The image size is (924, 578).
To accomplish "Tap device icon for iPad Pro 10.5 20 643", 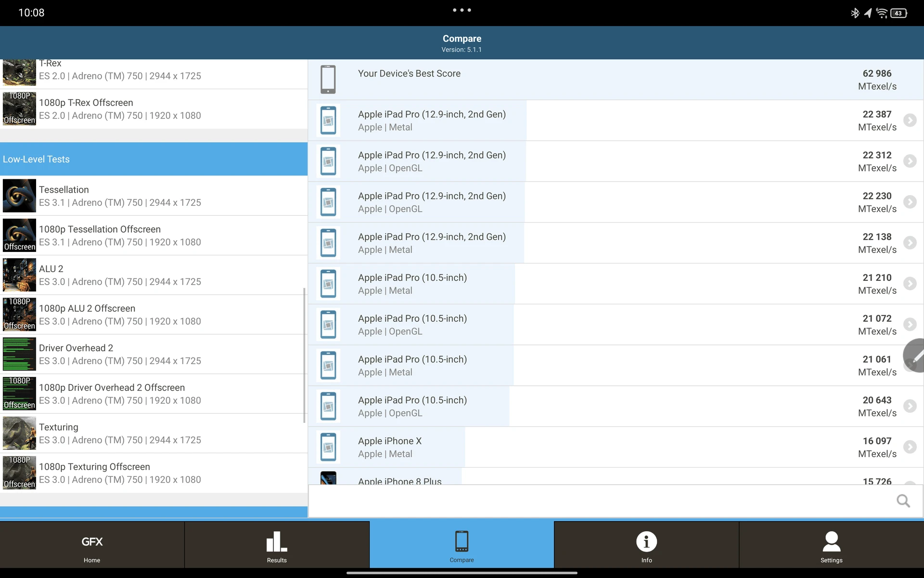I will click(328, 406).
